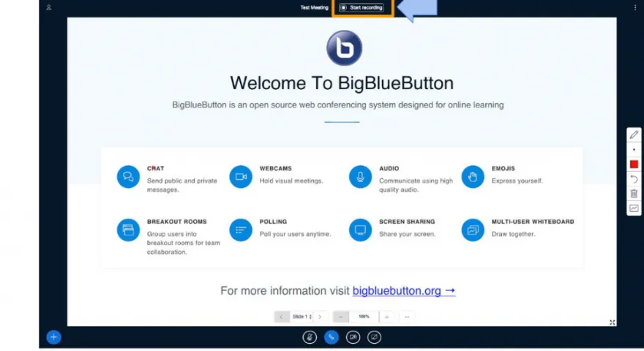644x351 pixels.
Task: Open the bigbluebutton.org link
Action: tap(404, 290)
